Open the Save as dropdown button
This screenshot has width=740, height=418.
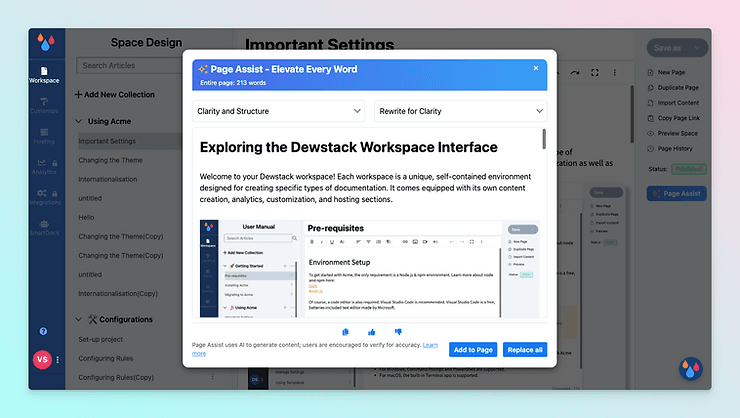click(x=677, y=48)
